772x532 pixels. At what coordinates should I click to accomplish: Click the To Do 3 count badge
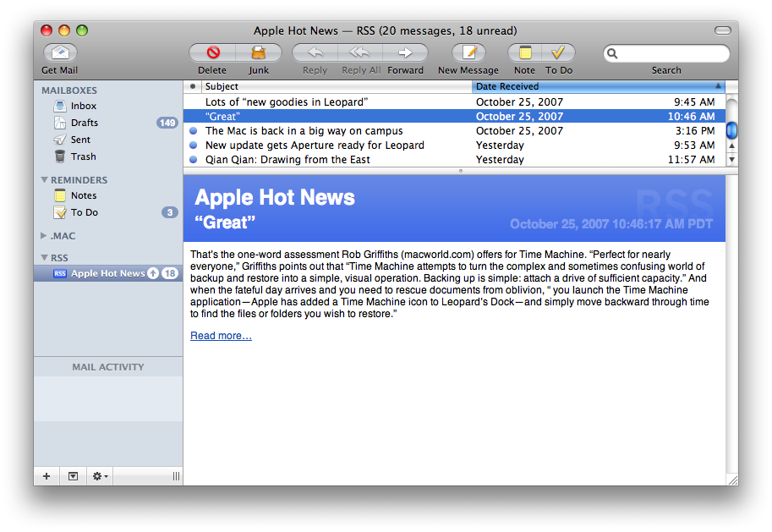coord(170,212)
